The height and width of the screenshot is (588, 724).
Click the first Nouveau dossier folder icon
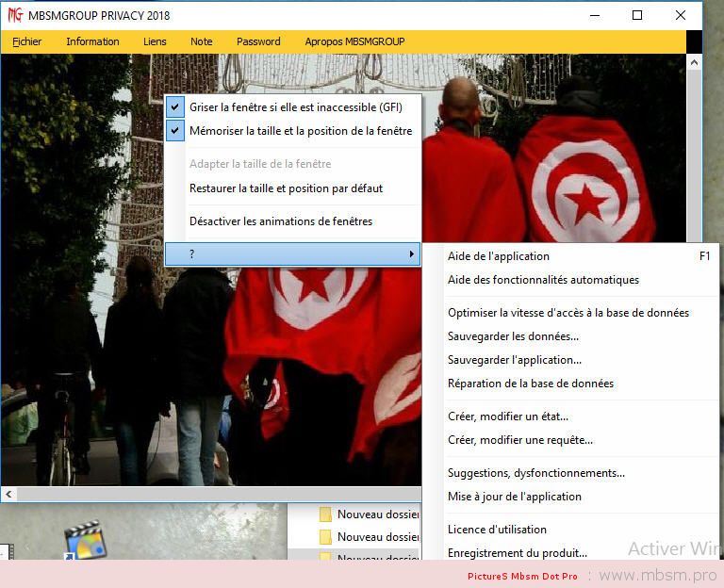click(325, 514)
